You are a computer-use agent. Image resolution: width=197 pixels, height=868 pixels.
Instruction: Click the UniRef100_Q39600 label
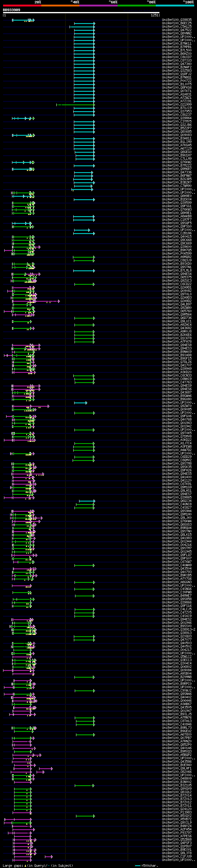tap(177, 247)
